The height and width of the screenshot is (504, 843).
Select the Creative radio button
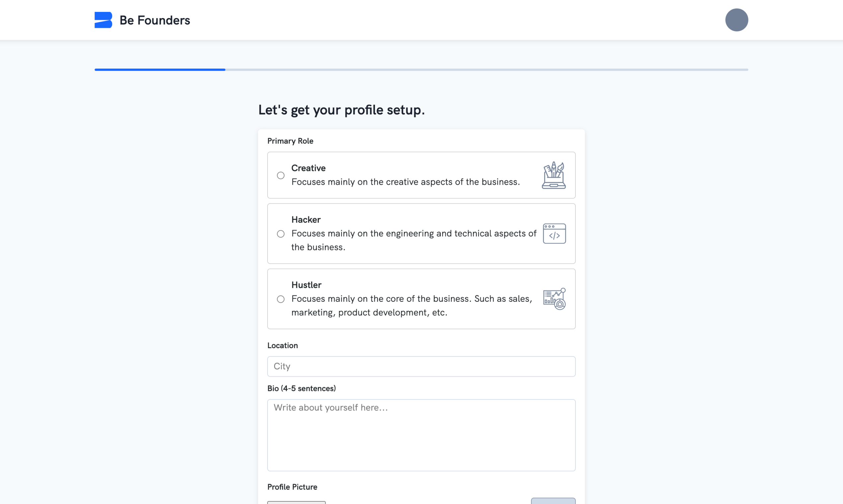point(280,176)
